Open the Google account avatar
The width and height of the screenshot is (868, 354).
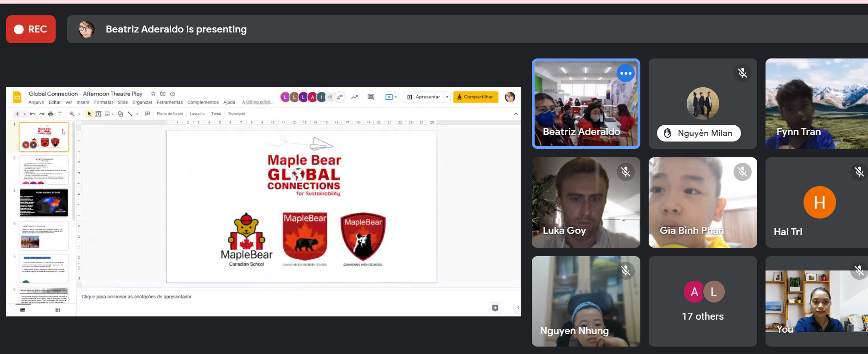click(x=510, y=97)
